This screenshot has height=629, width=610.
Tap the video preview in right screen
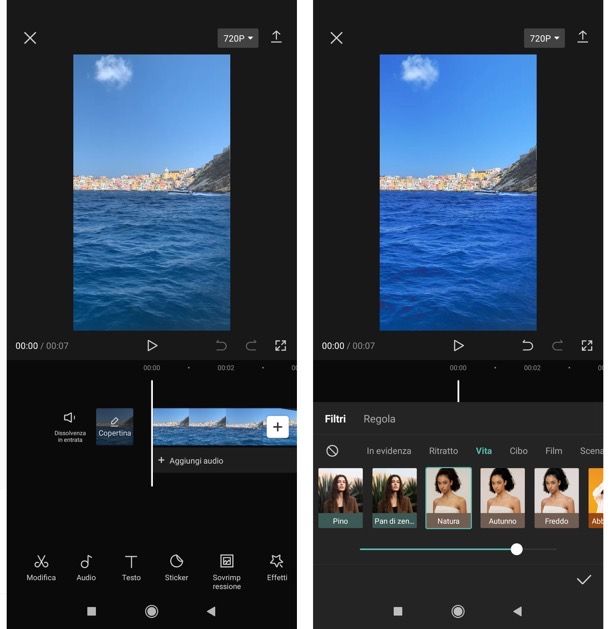[x=458, y=193]
